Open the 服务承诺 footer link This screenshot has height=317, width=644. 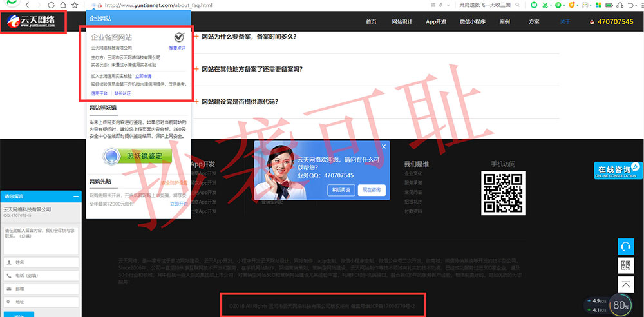pos(413,183)
